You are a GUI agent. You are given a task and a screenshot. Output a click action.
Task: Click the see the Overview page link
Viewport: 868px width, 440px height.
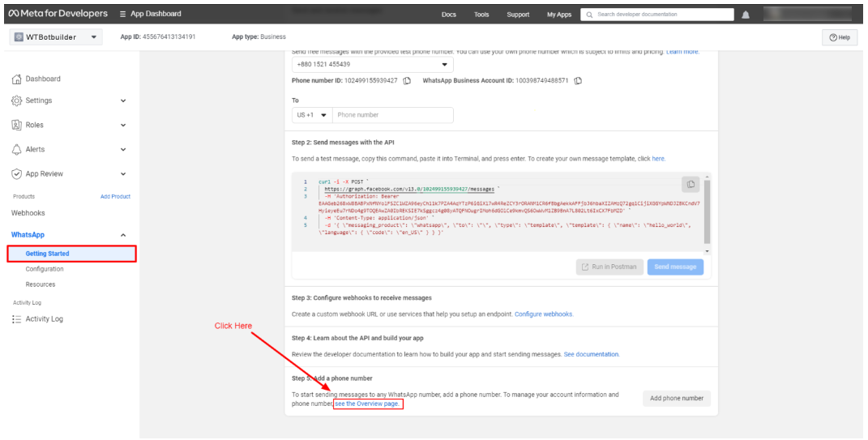point(368,404)
